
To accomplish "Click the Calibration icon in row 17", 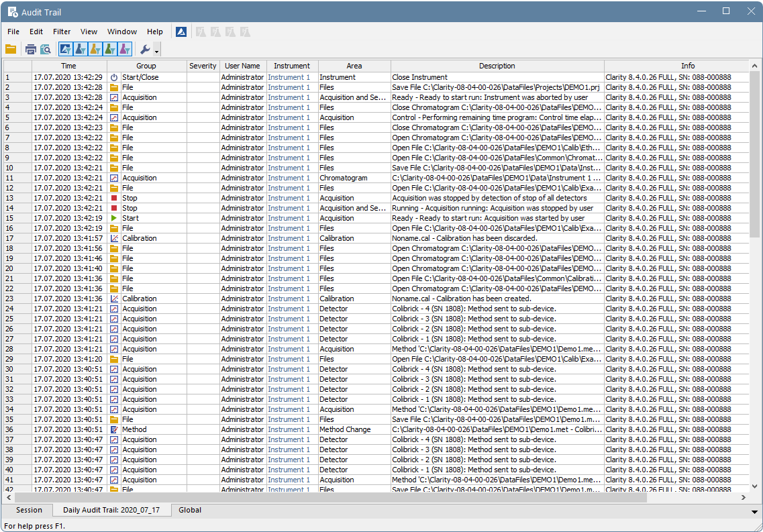I will [115, 238].
